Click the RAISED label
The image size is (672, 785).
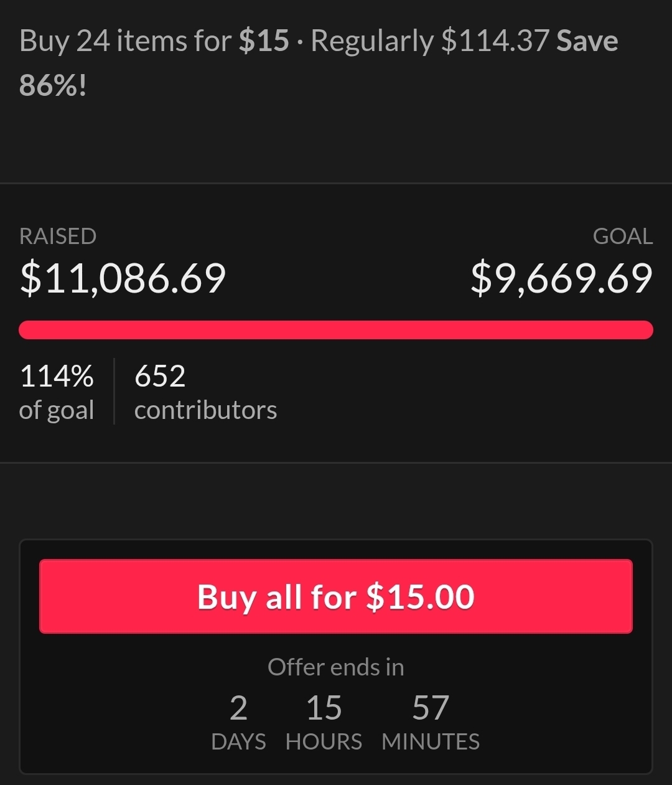click(58, 237)
